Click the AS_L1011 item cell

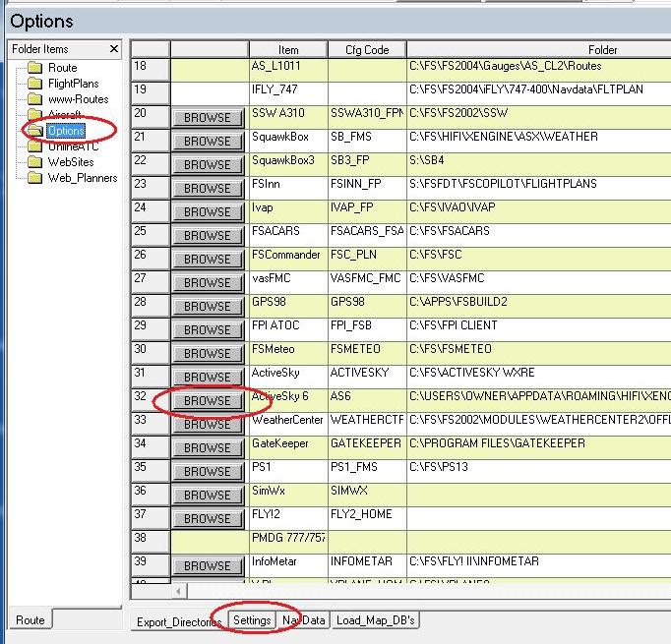click(x=288, y=70)
